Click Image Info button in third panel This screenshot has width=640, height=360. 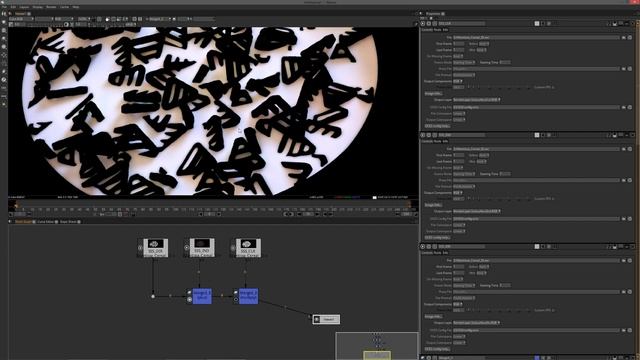pos(433,316)
